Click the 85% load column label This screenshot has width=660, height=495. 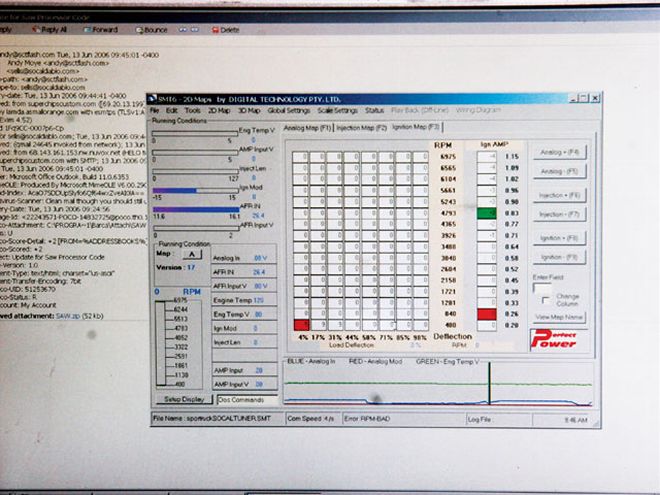403,337
